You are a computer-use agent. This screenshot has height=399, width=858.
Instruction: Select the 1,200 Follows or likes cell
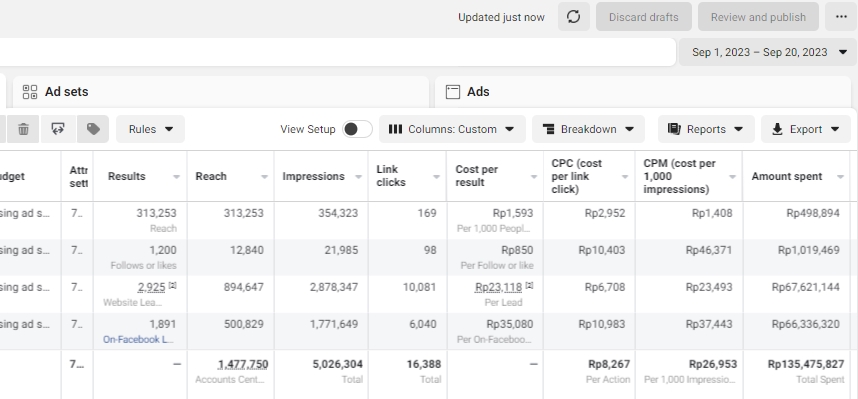pyautogui.click(x=140, y=257)
